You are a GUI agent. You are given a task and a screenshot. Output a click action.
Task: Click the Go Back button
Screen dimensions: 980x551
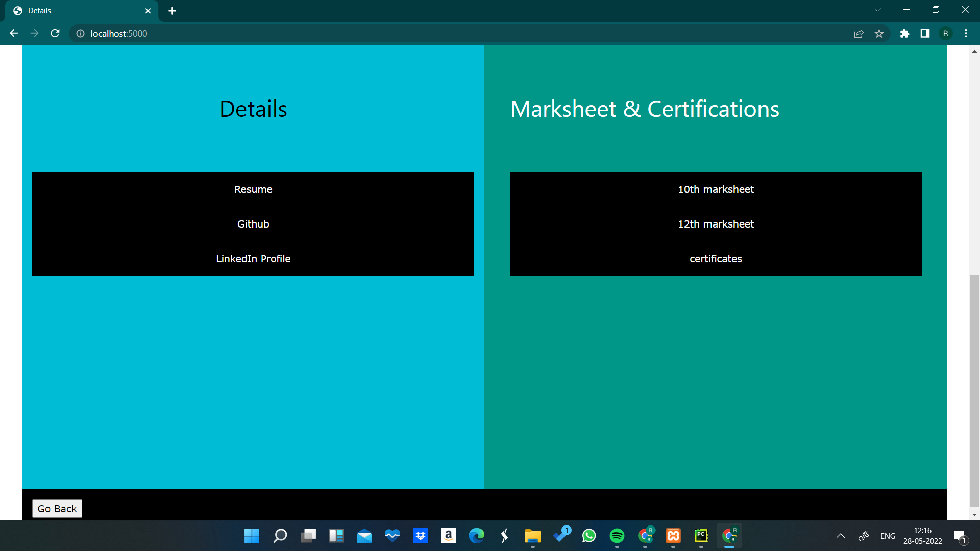click(57, 509)
